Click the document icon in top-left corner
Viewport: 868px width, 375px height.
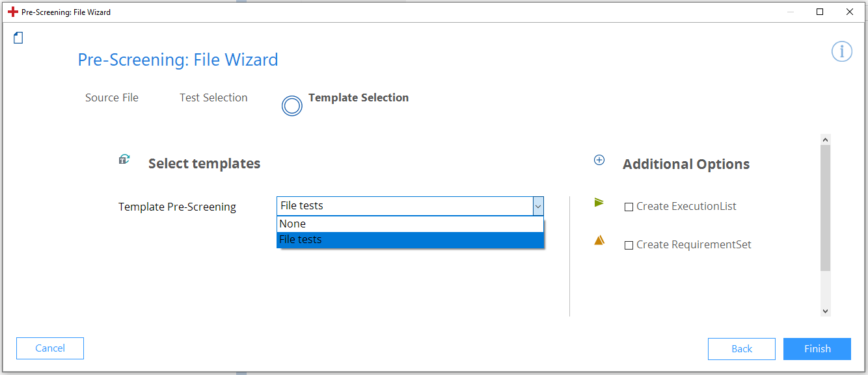click(18, 38)
